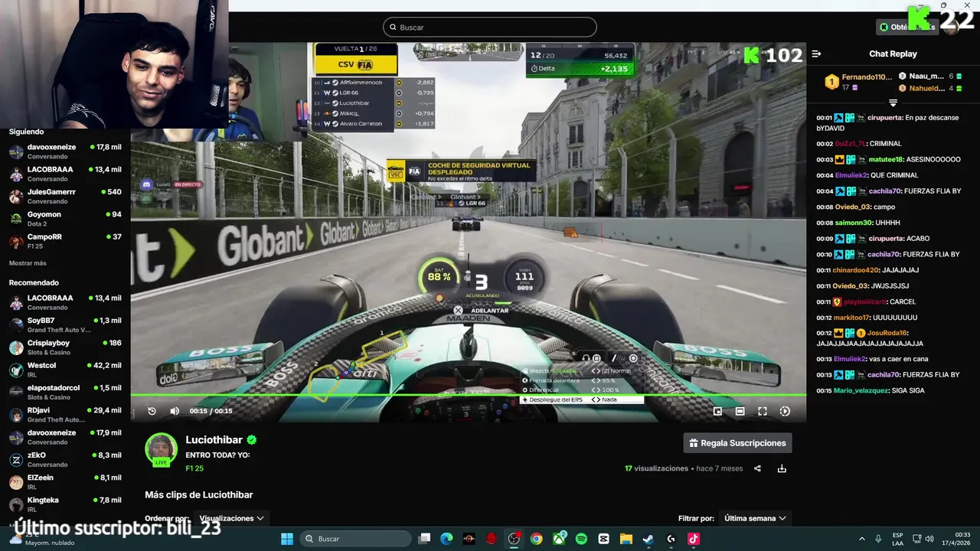The image size is (980, 551).
Task: Toggle theater mode in video player
Action: [x=740, y=411]
